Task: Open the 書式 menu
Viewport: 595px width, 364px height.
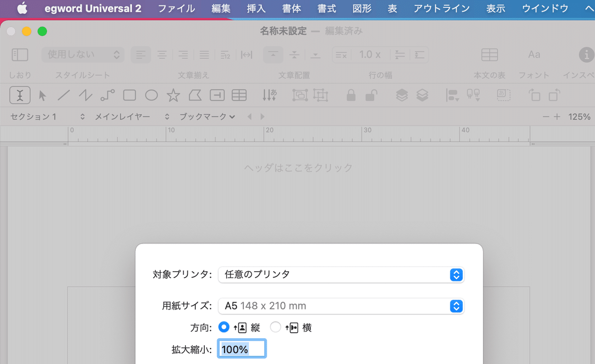Action: coord(327,8)
